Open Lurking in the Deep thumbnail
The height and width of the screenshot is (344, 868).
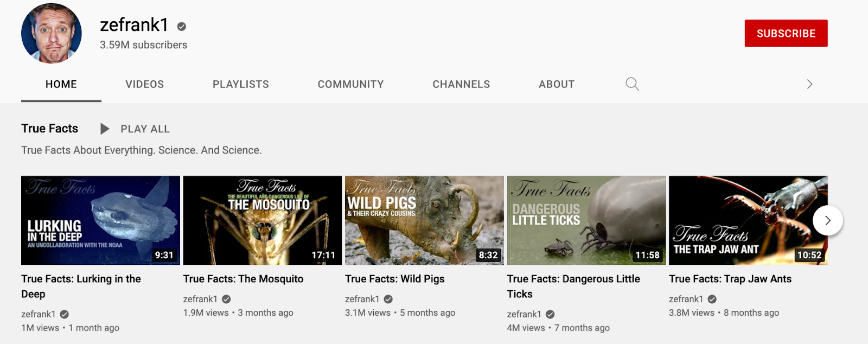(100, 220)
